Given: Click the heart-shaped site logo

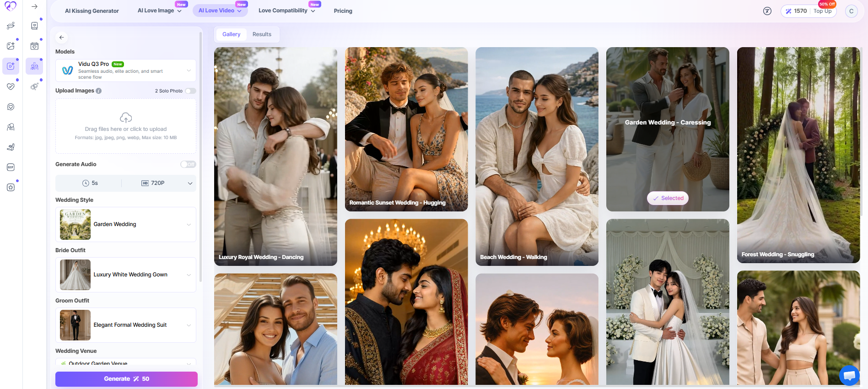Looking at the screenshot, I should (x=11, y=6).
